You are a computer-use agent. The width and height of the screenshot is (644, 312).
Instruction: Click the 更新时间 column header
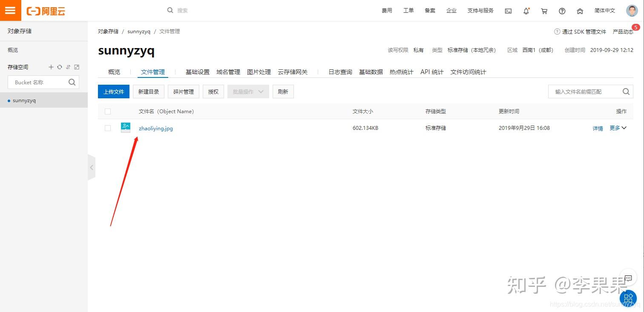point(509,112)
